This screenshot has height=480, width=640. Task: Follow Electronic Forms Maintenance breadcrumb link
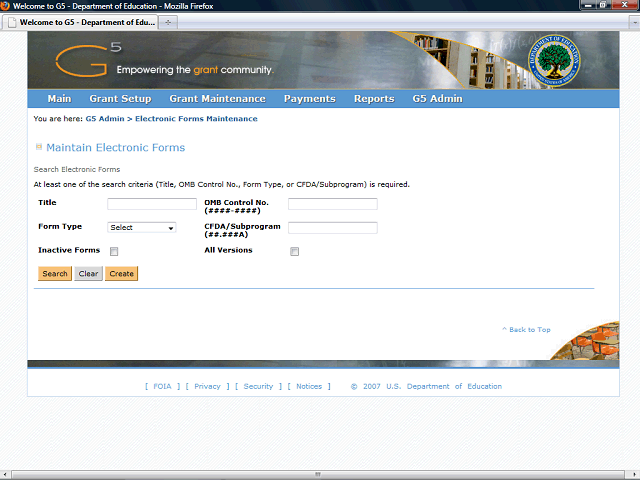(x=196, y=119)
